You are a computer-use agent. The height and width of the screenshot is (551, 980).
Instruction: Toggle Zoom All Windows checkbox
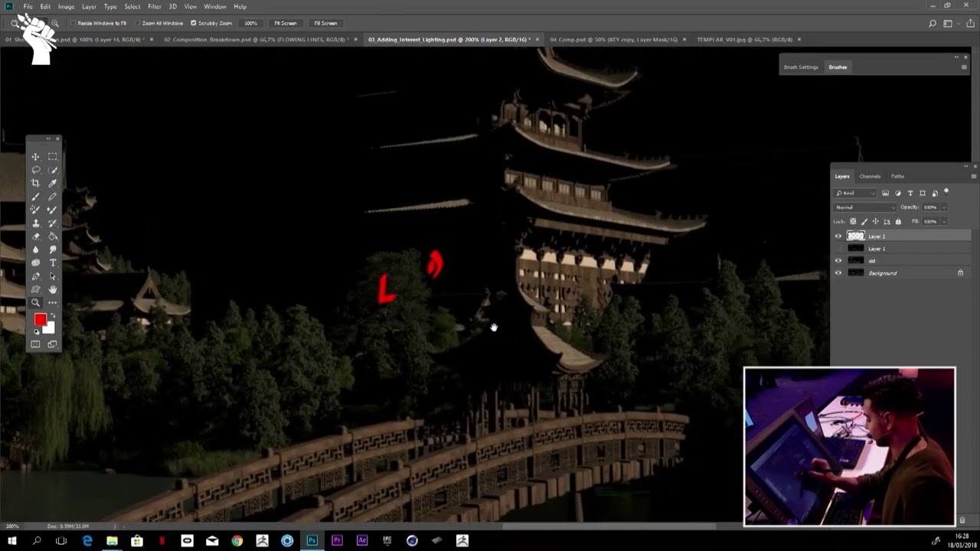[137, 23]
